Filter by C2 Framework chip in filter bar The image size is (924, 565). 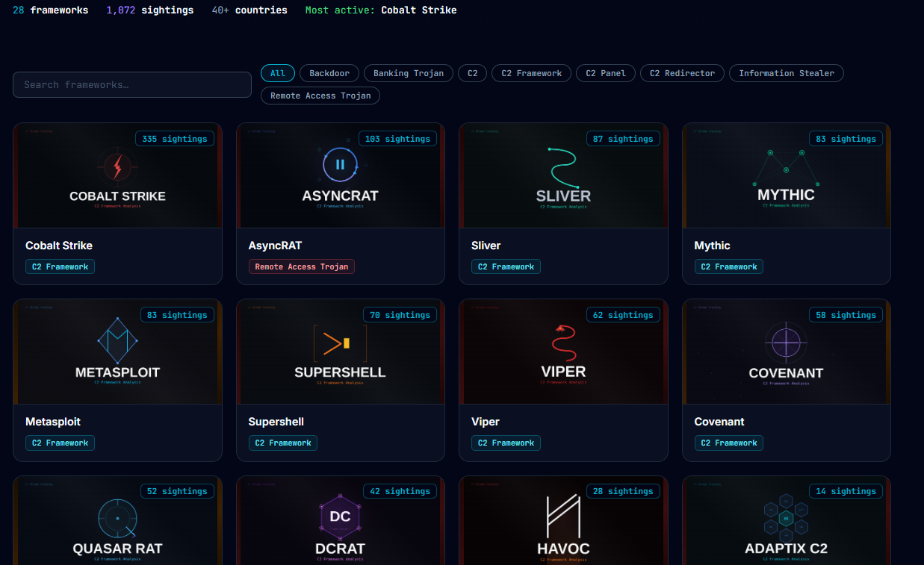(532, 73)
